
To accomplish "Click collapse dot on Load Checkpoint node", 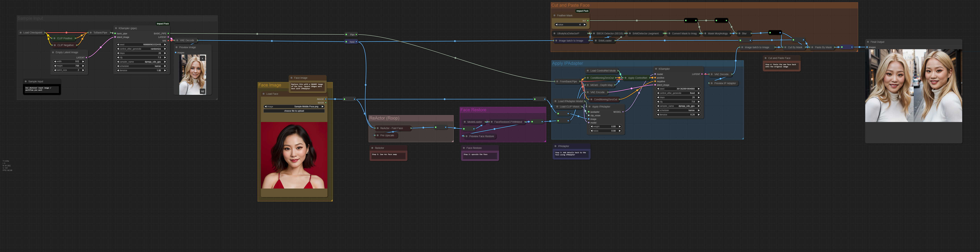I will click(20, 33).
